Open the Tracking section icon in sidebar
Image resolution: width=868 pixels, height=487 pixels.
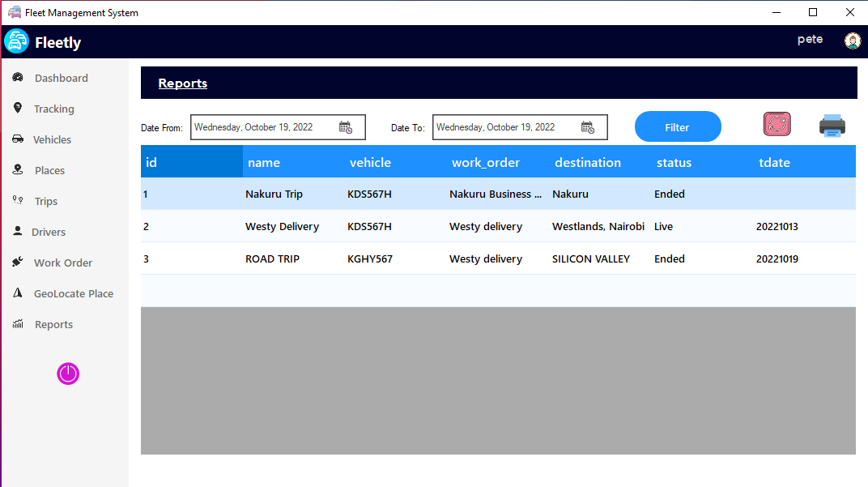[18, 109]
